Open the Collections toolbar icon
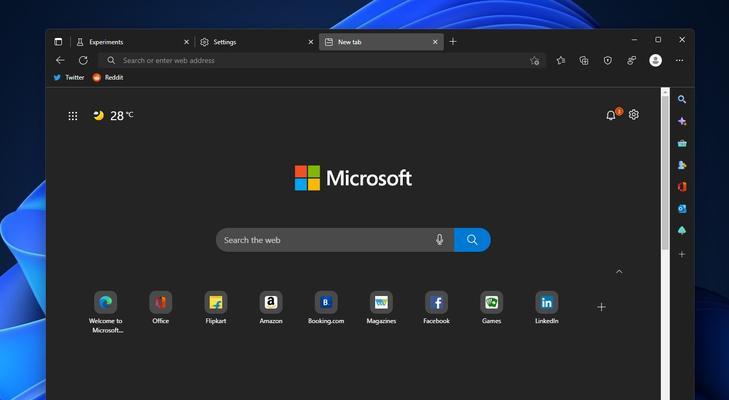Image resolution: width=729 pixels, height=400 pixels. [x=584, y=60]
